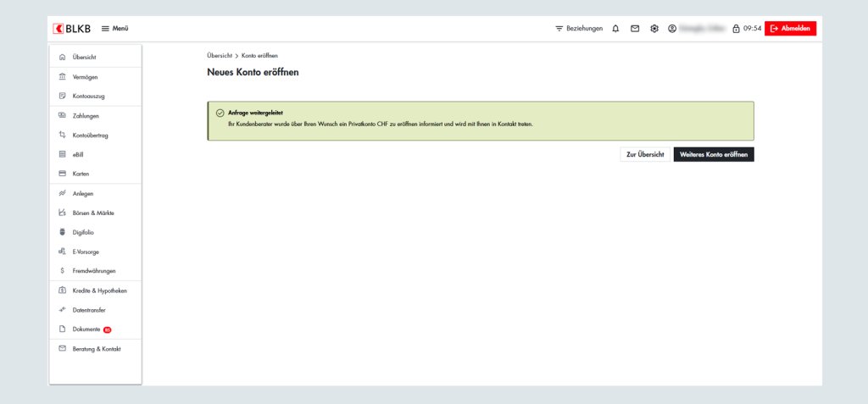
Task: Click the Kredite & Hypotheken icon
Action: [x=62, y=291]
